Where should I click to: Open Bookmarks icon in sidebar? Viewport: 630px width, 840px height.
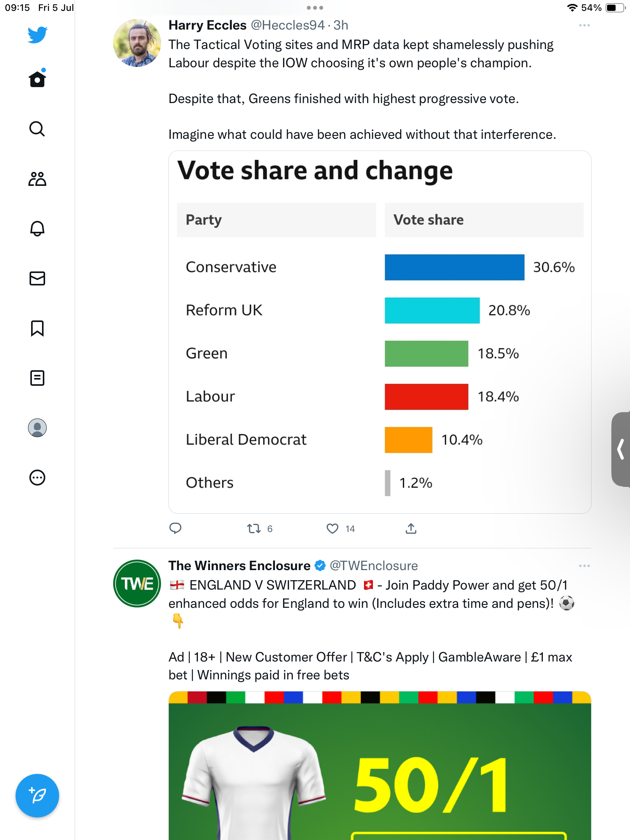37,328
